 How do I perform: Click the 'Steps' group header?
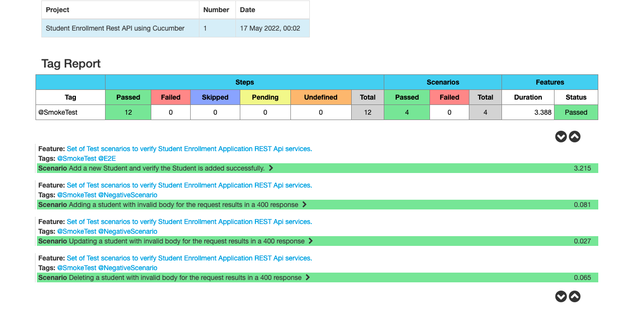pyautogui.click(x=245, y=82)
